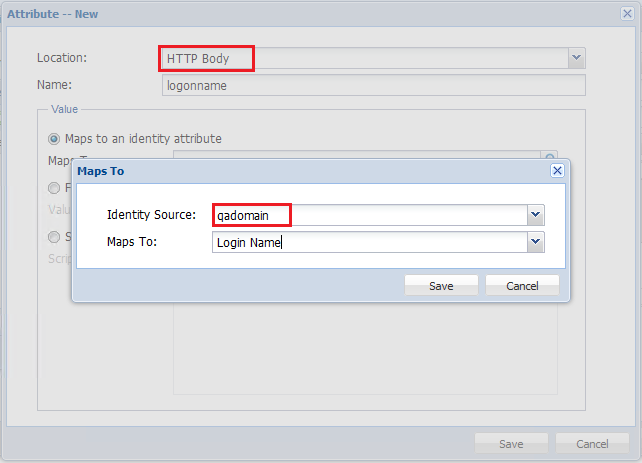Click the Location field showing HTTP Body
Viewport: 642px width, 463px height.
tap(363, 58)
